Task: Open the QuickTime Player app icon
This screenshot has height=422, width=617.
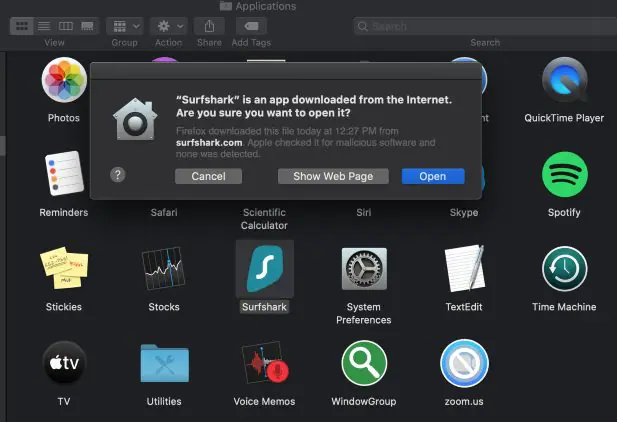Action: (x=564, y=80)
